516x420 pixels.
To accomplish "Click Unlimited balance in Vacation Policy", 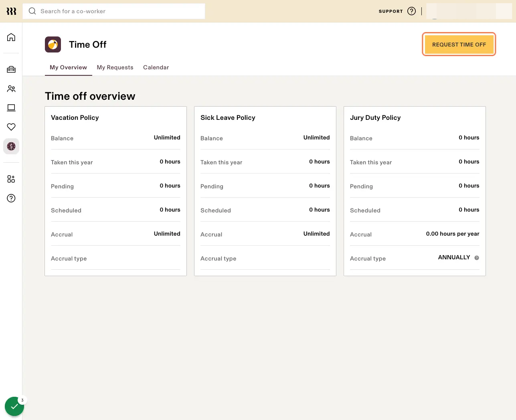I will pos(167,137).
